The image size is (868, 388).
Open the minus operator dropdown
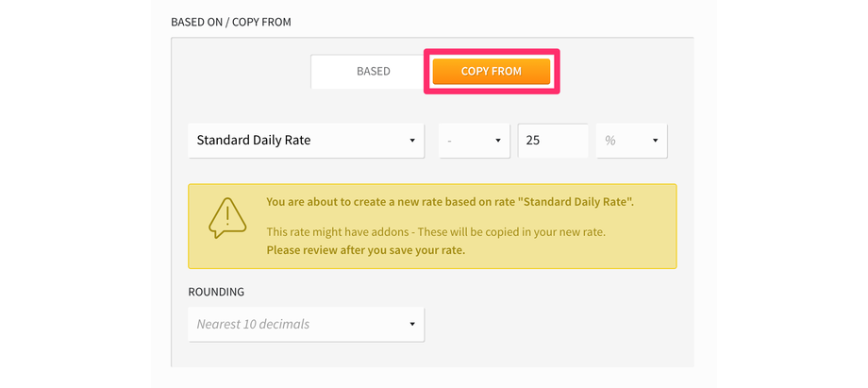click(475, 141)
